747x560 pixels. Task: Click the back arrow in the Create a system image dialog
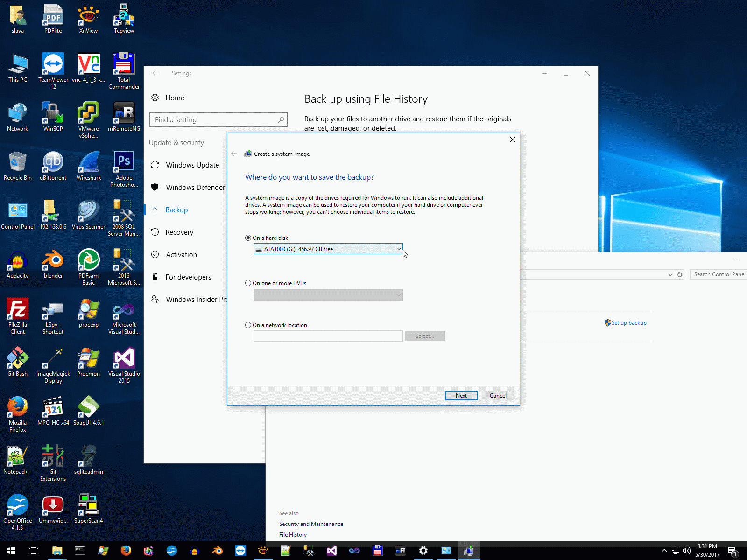pos(234,154)
